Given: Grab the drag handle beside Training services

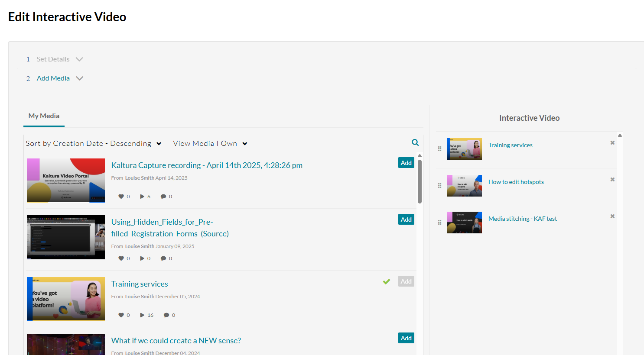Looking at the screenshot, I should (439, 148).
